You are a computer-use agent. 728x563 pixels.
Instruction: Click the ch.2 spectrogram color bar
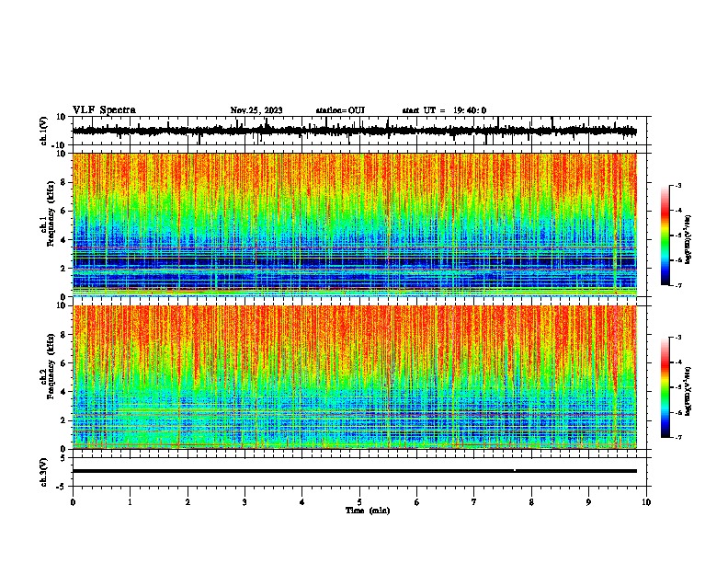point(665,387)
